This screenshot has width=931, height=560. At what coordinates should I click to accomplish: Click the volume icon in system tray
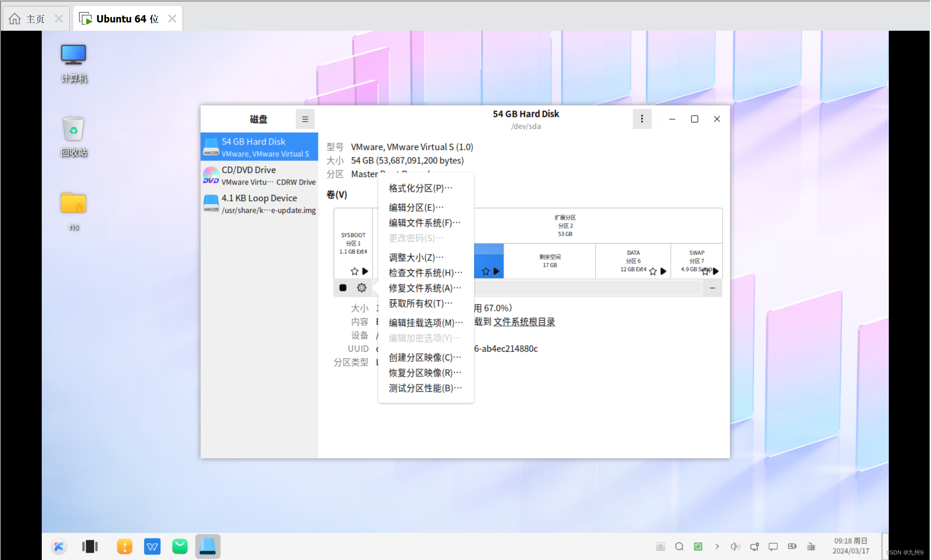click(x=735, y=546)
